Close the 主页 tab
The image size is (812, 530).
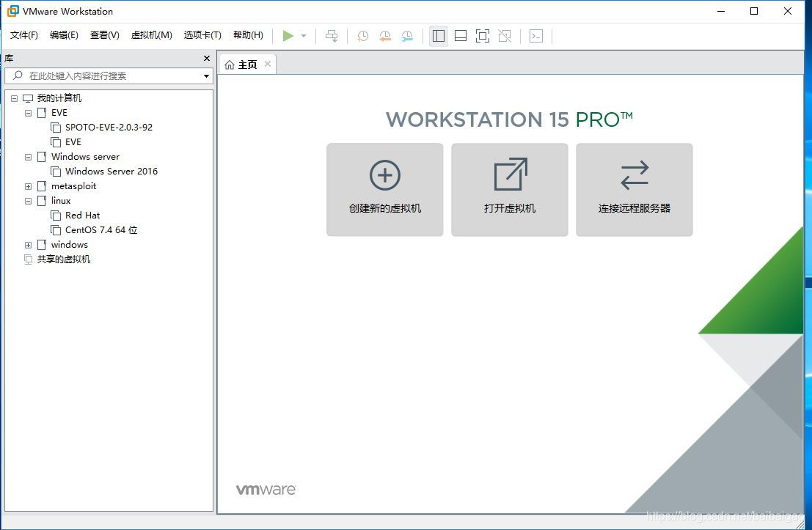[x=268, y=65]
